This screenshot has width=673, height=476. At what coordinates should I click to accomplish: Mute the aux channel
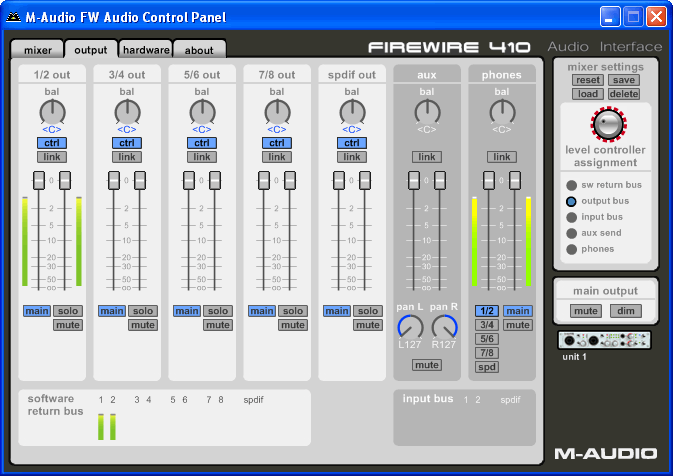(427, 365)
